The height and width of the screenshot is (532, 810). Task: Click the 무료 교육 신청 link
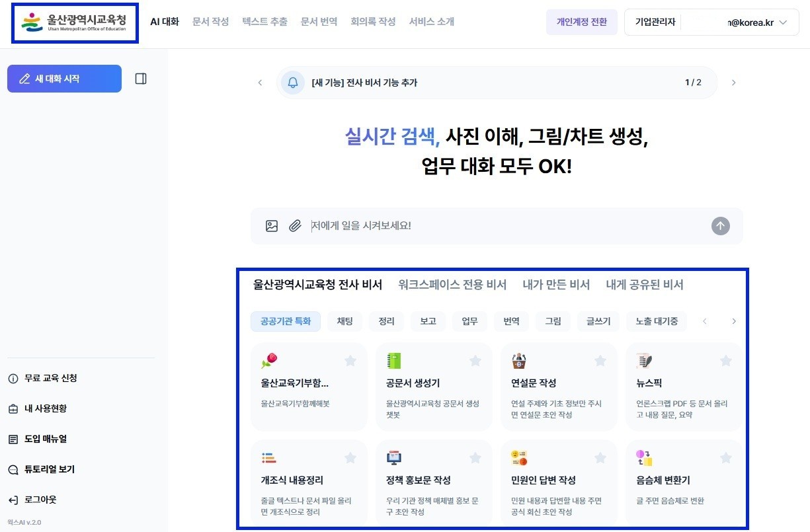tap(51, 379)
